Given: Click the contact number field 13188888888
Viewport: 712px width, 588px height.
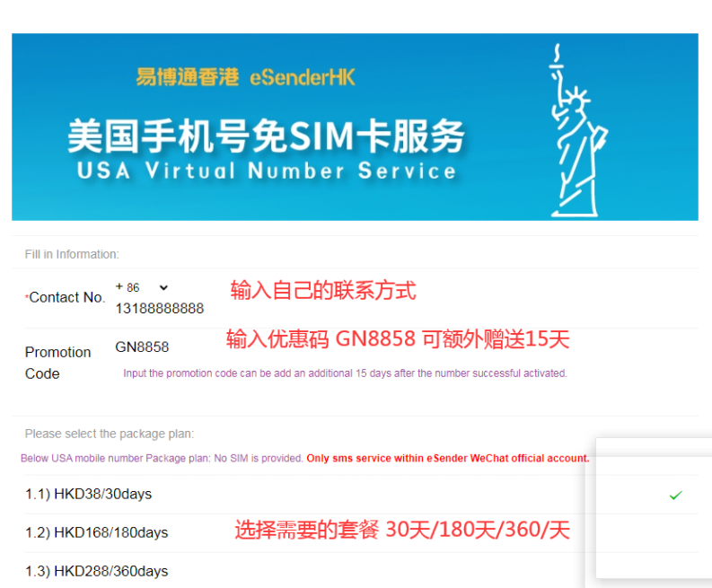Looking at the screenshot, I should point(160,309).
